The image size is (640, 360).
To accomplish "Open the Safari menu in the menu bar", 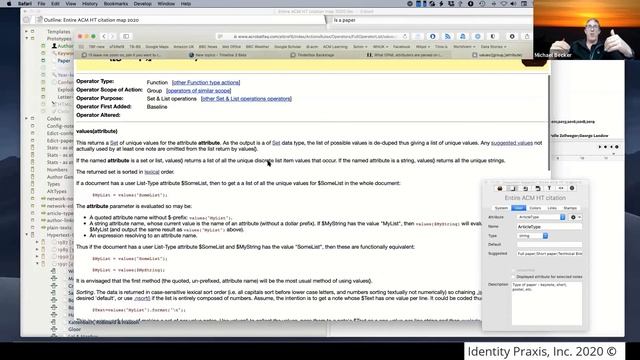I will [25, 4].
